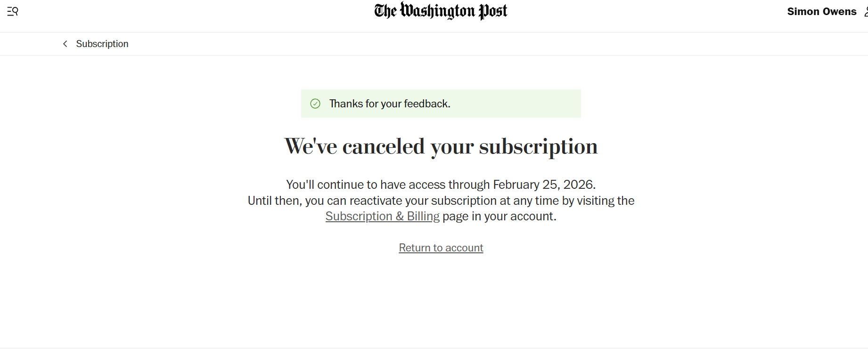Click the word 'subscription' in the main heading

pyautogui.click(x=538, y=146)
